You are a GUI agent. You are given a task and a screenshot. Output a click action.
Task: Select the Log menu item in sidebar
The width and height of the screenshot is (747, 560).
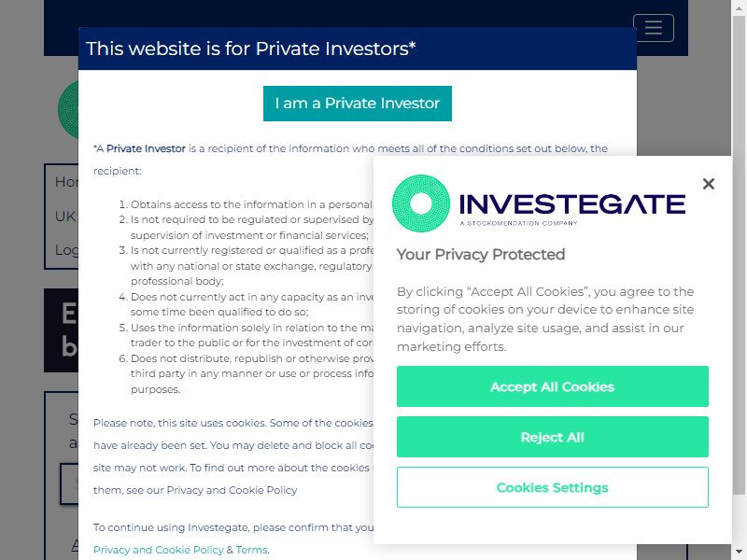(x=66, y=250)
